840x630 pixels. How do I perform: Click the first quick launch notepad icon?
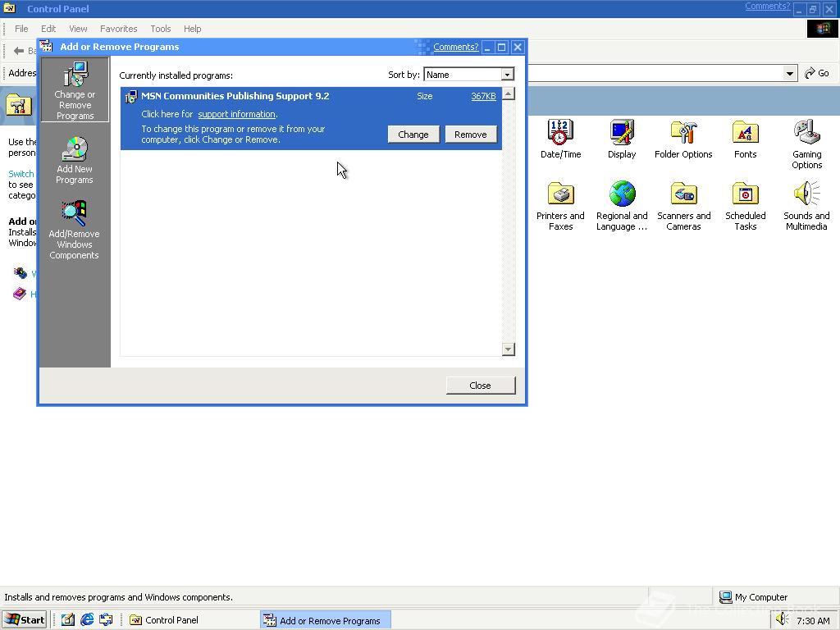point(67,620)
